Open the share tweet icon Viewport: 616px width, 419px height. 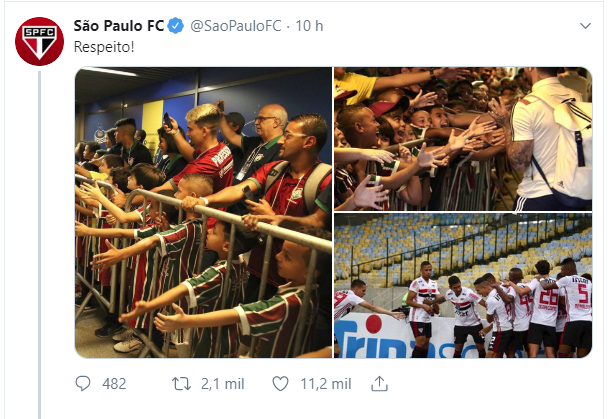point(379,384)
